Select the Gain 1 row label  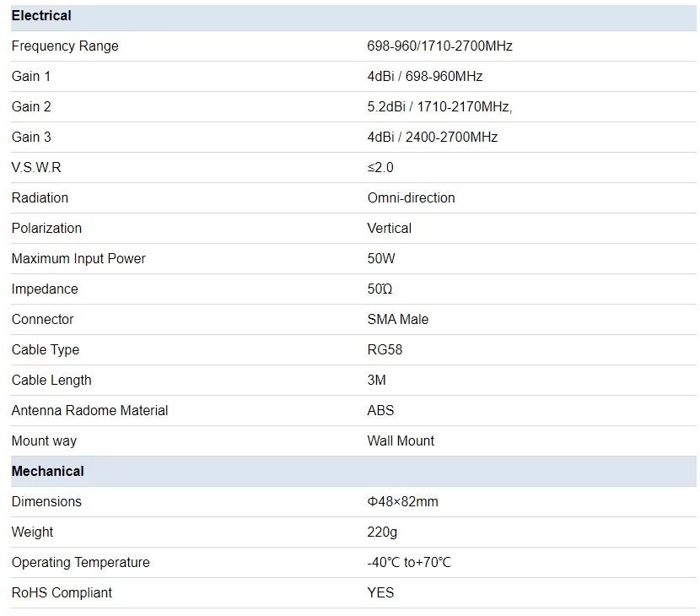click(x=31, y=77)
